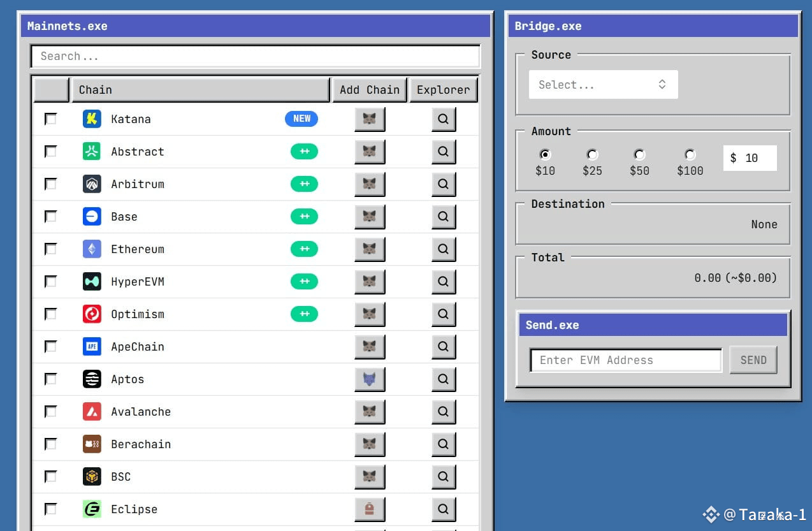The width and height of the screenshot is (812, 531).
Task: Add Arbitrum chain via MetaMask icon
Action: point(370,184)
